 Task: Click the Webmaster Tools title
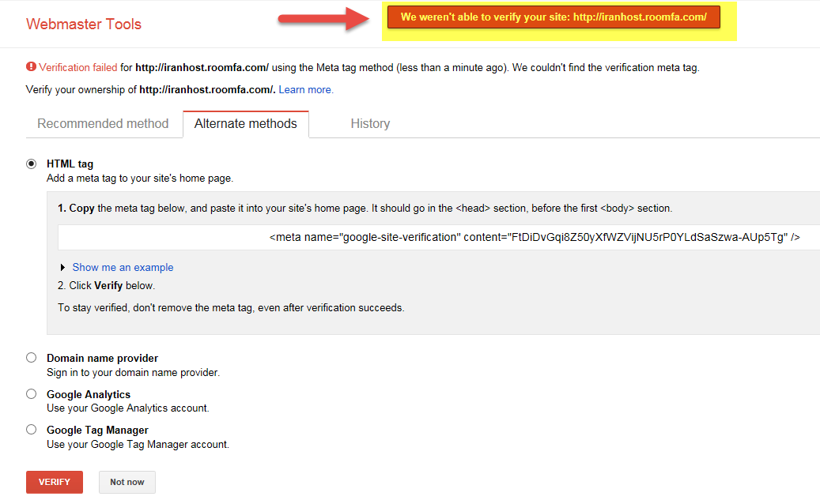(x=84, y=24)
